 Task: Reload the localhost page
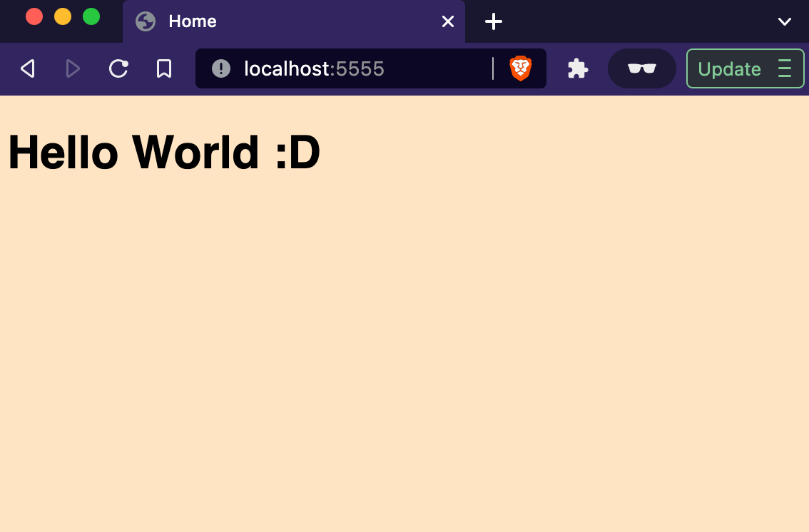tap(118, 68)
